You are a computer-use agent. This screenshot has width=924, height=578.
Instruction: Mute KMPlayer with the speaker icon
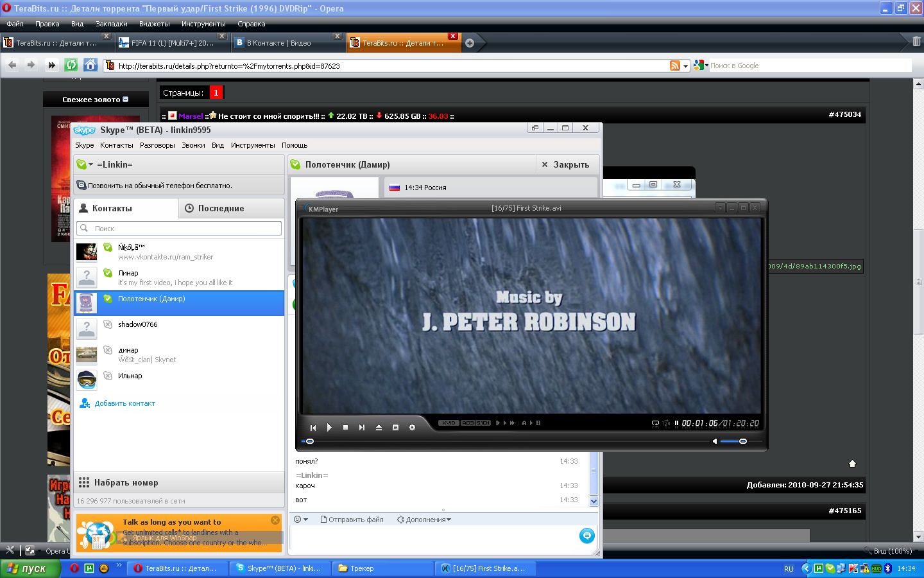715,441
